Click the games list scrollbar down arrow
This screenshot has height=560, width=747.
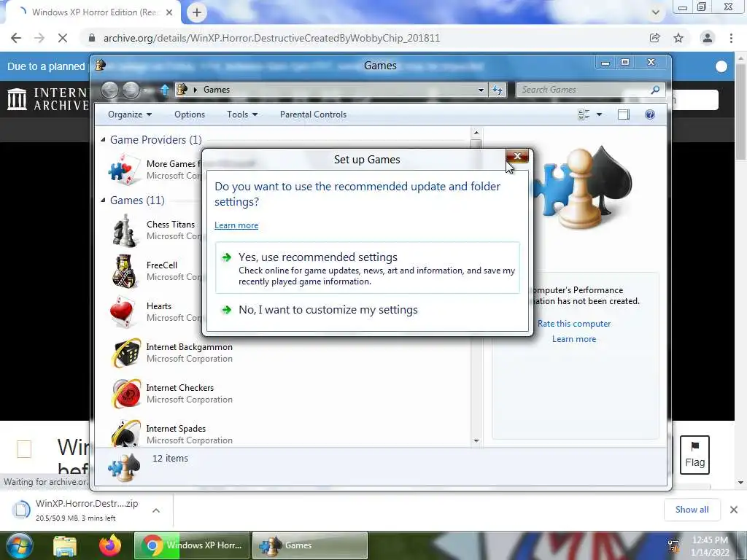(x=476, y=441)
